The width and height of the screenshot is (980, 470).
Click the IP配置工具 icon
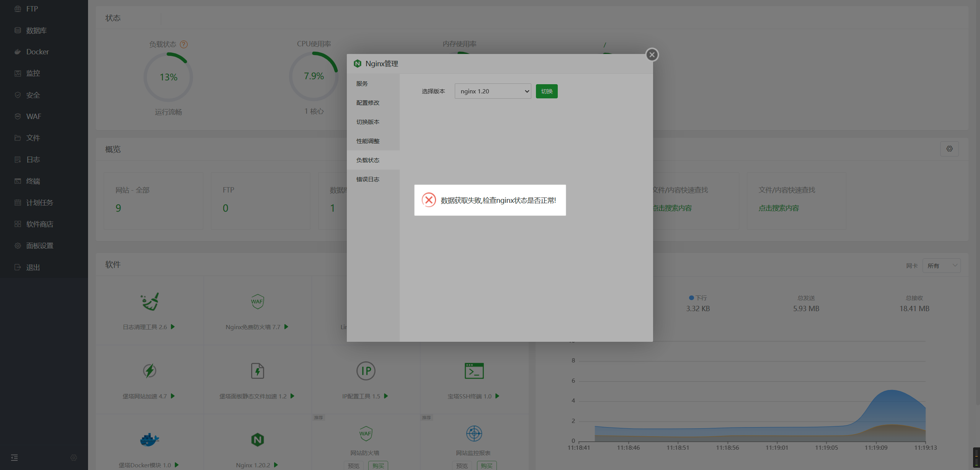[366, 371]
